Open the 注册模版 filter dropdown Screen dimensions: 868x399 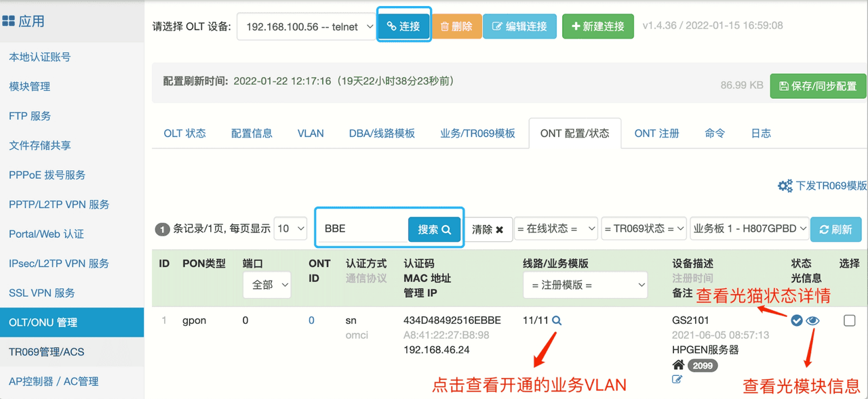click(585, 285)
